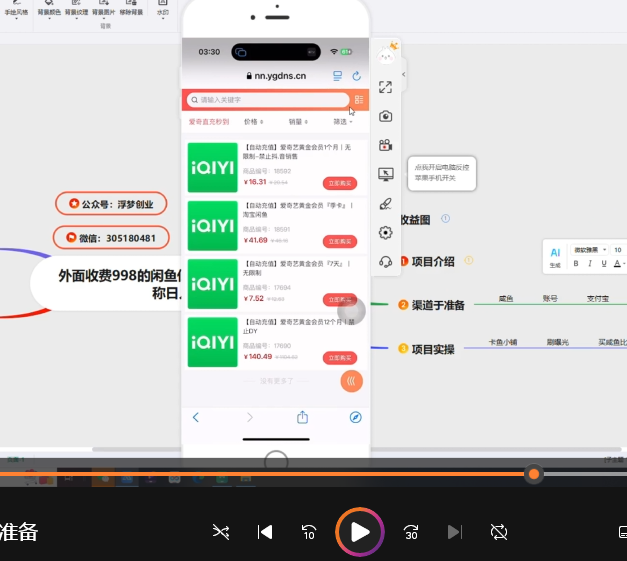This screenshot has height=561, width=627.
Task: Skip to the next track
Action: (455, 532)
